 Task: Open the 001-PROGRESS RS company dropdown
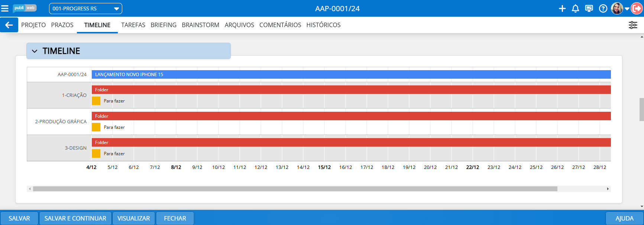click(85, 9)
